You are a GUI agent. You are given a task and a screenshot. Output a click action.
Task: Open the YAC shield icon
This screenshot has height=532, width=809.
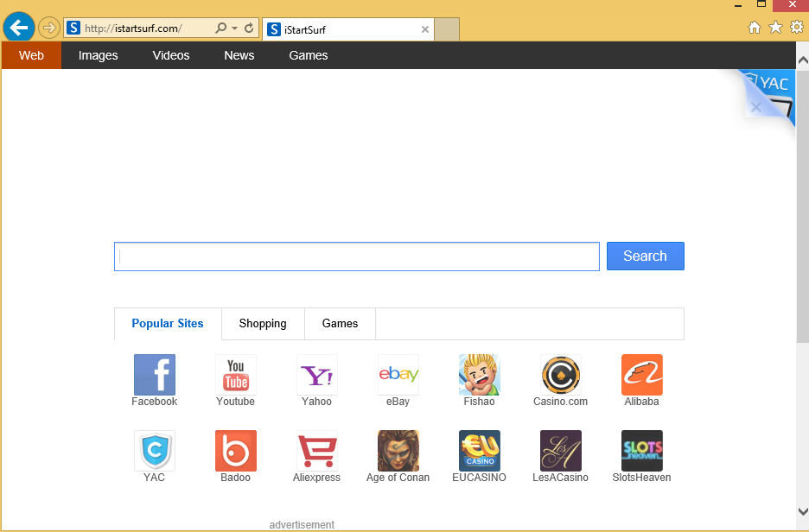(x=154, y=451)
